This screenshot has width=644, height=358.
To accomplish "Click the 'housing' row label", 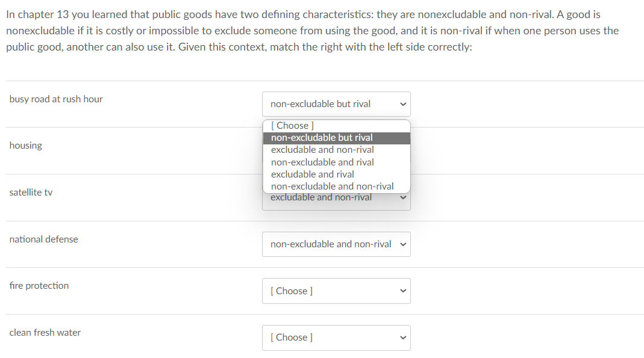I will [x=25, y=145].
